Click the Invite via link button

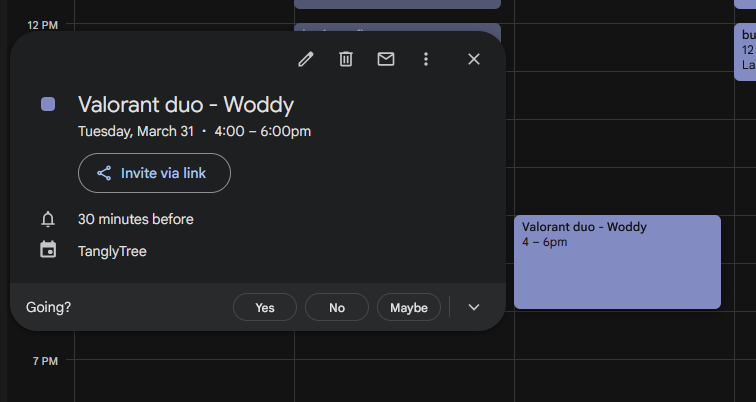click(x=154, y=173)
